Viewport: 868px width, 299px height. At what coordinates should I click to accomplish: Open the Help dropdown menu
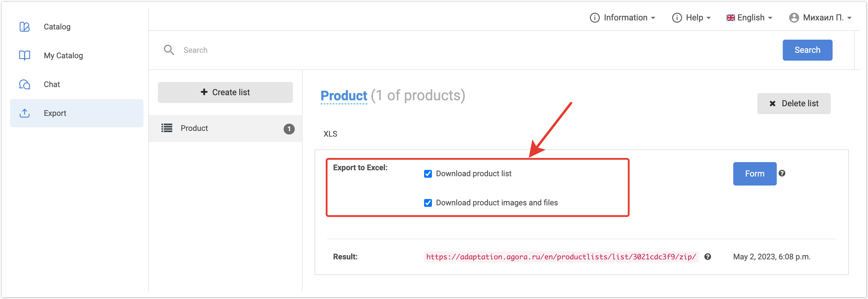click(691, 17)
